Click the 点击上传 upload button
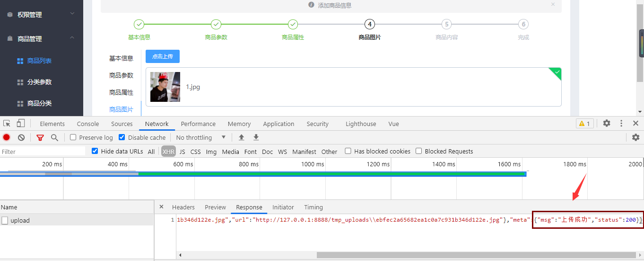This screenshot has width=644, height=261. (163, 56)
